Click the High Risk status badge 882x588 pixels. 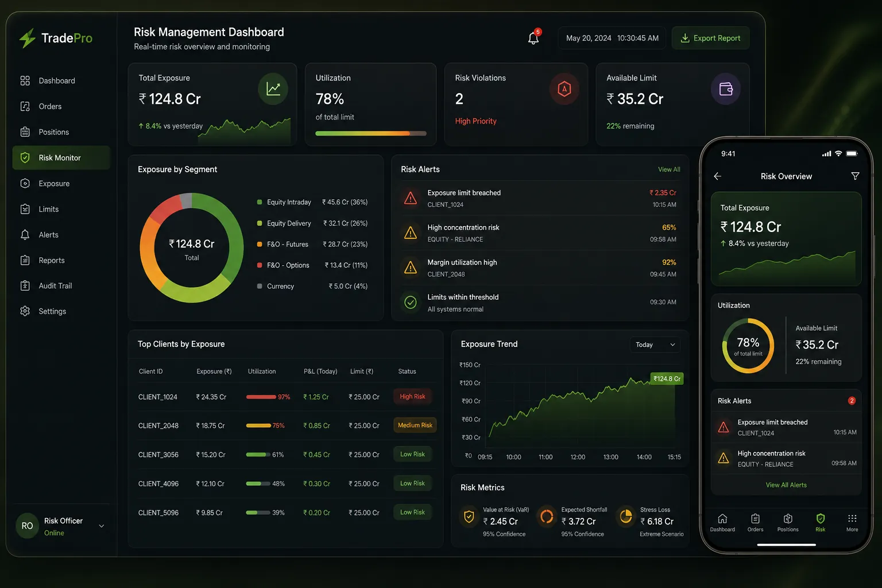(412, 396)
